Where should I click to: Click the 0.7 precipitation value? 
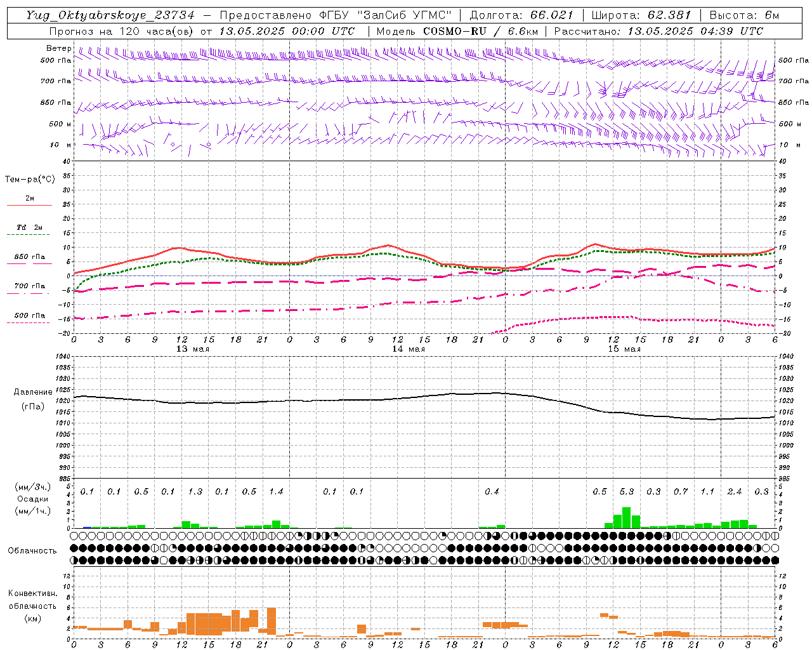coord(680,491)
